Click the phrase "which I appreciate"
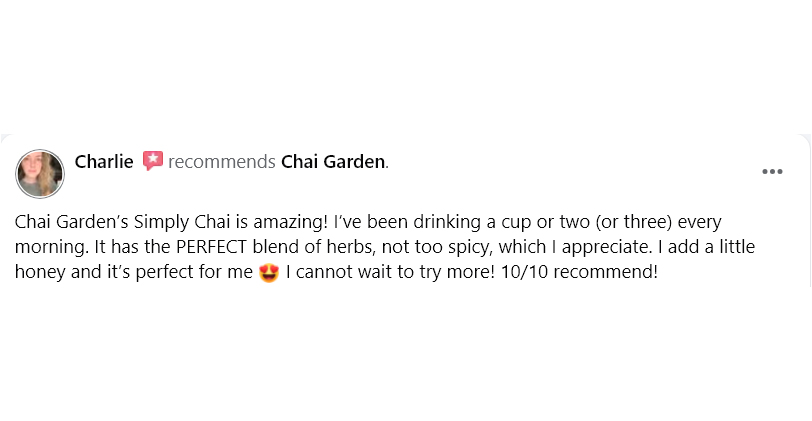Image resolution: width=812 pixels, height=421 pixels. click(571, 247)
